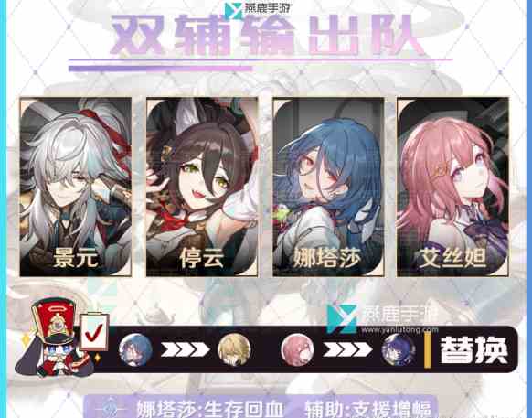Click the purple bar under the title
Screen dimensions: 532x418
click(161, 69)
